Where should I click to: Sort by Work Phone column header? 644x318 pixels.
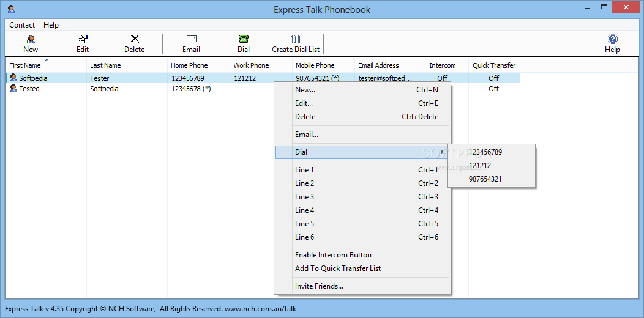click(261, 65)
